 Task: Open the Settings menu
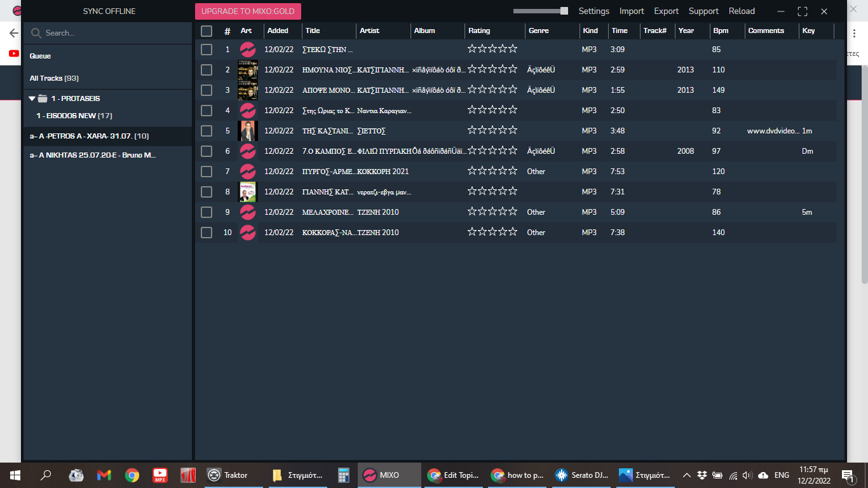pyautogui.click(x=593, y=11)
